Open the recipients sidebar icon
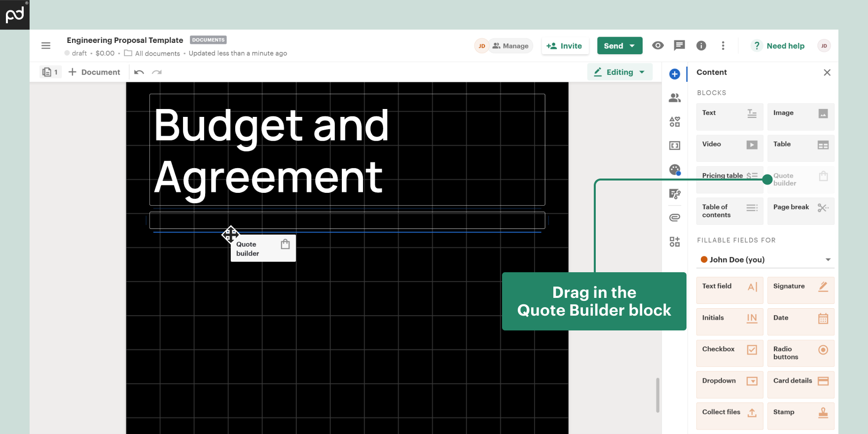The image size is (868, 434). pos(675,98)
